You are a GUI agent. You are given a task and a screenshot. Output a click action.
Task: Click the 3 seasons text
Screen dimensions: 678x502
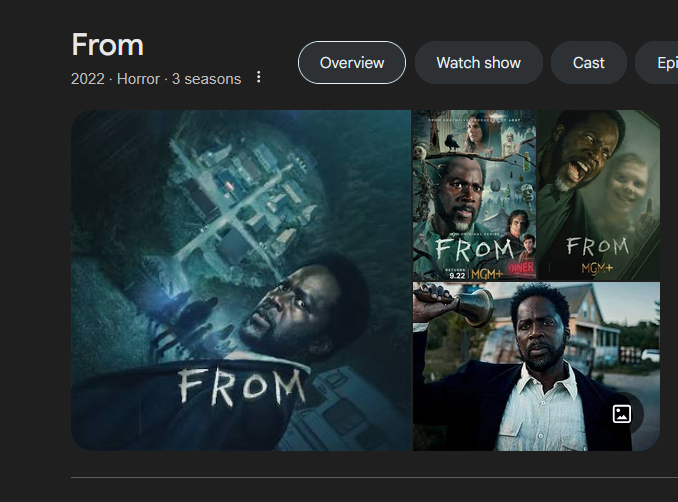206,79
